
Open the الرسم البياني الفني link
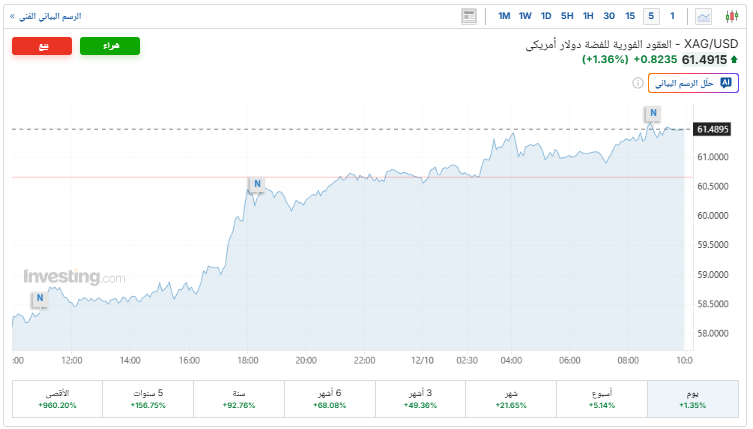[46, 16]
